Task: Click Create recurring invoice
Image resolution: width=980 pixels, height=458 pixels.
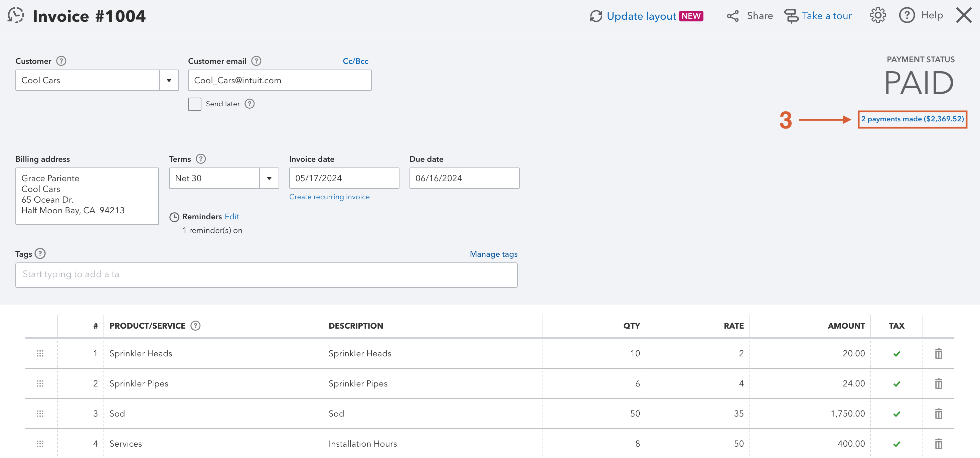Action: [x=329, y=197]
